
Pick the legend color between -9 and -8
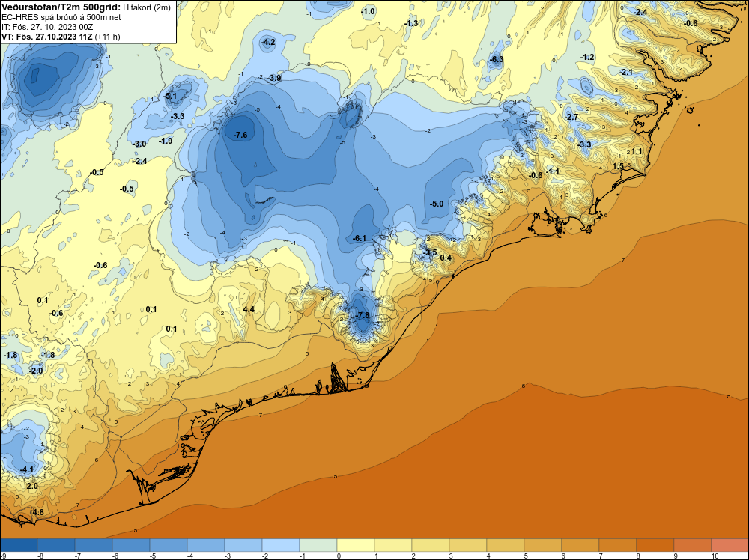click(x=19, y=545)
